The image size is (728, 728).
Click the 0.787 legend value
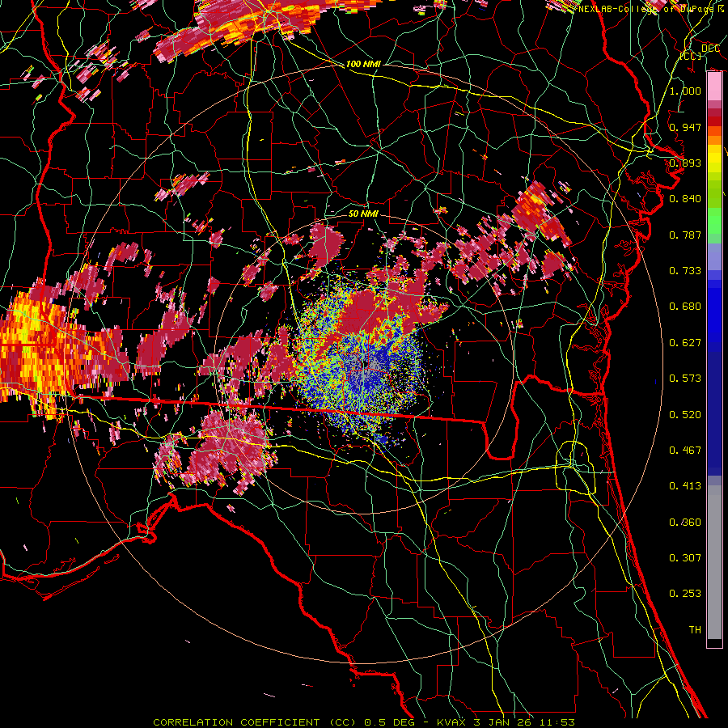(685, 235)
